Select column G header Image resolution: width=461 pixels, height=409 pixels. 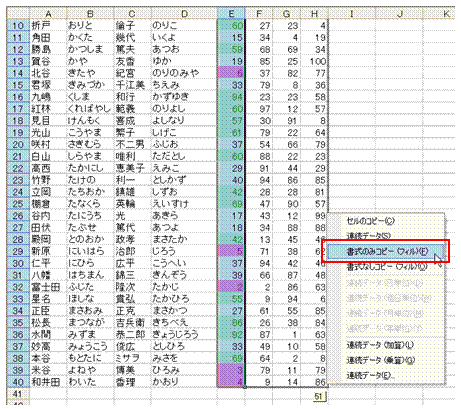point(286,14)
